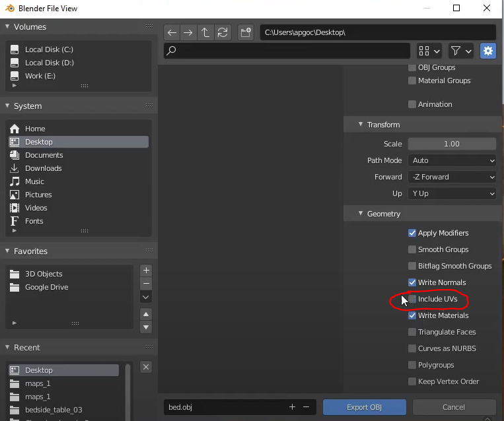Image resolution: width=504 pixels, height=421 pixels.
Task: Collapse the System panel
Action: 7,106
